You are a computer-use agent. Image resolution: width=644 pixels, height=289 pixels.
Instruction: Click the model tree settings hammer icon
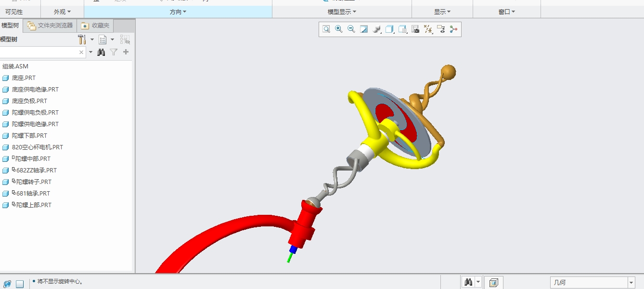(82, 39)
